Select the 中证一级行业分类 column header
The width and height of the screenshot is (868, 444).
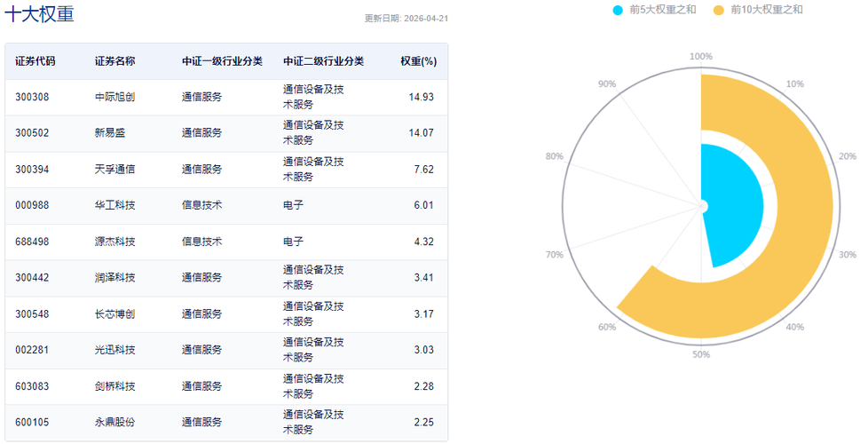point(222,61)
